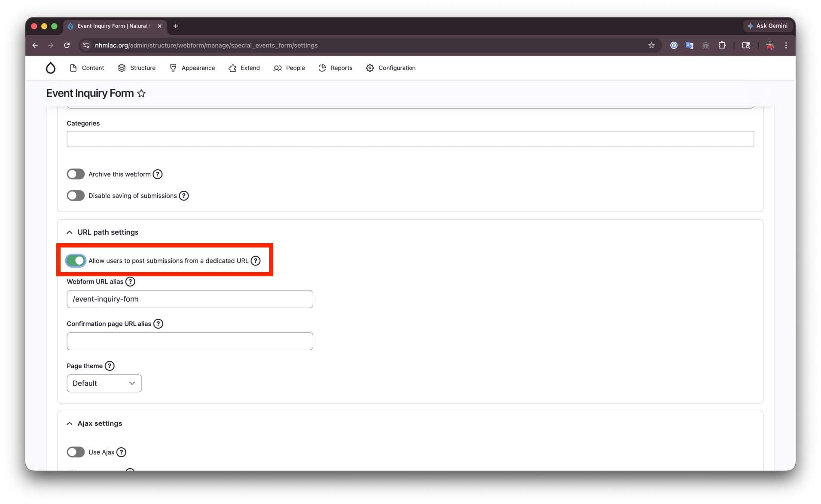Open the 1Password extension icon
Image resolution: width=821 pixels, height=504 pixels.
pyautogui.click(x=674, y=45)
